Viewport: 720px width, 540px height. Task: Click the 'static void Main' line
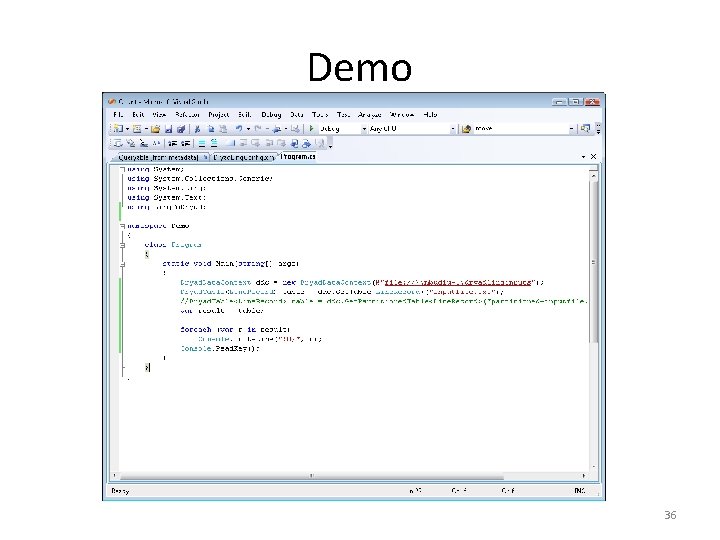pyautogui.click(x=231, y=264)
